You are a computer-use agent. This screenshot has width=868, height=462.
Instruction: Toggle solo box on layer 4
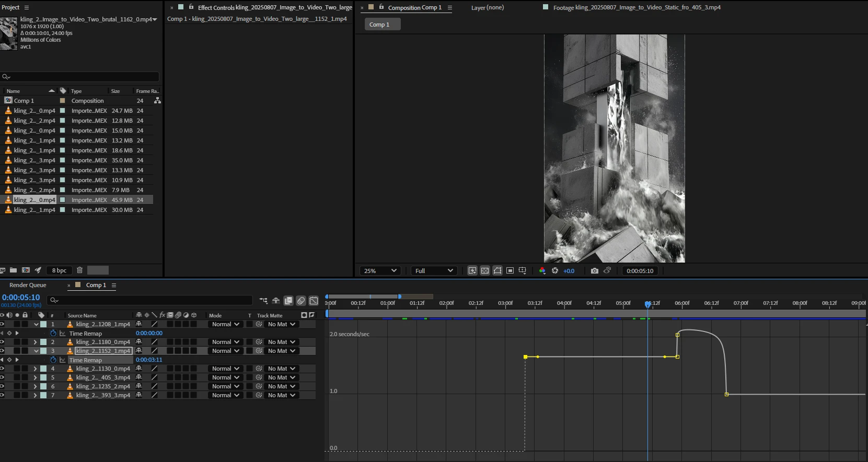pos(17,369)
